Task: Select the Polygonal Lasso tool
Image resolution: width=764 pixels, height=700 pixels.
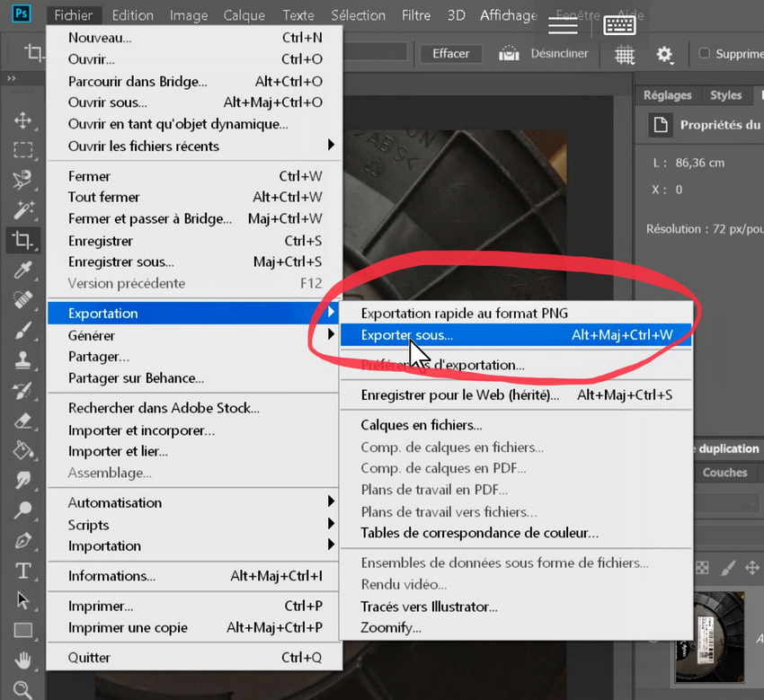Action: click(x=22, y=180)
